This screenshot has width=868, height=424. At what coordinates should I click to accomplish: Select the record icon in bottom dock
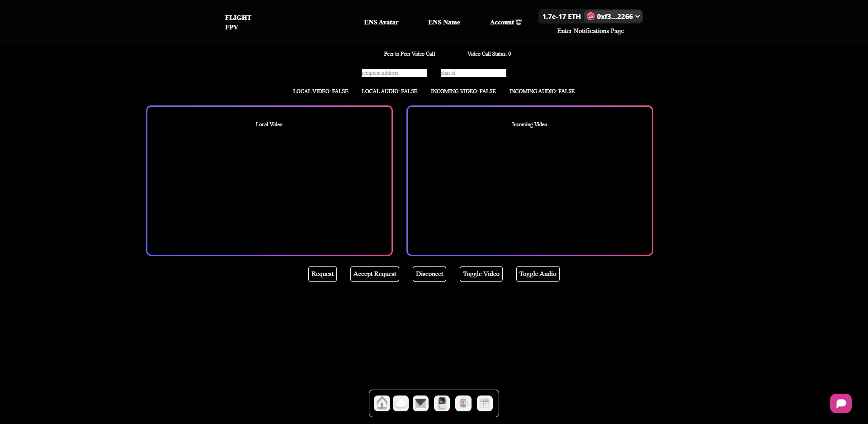[463, 403]
